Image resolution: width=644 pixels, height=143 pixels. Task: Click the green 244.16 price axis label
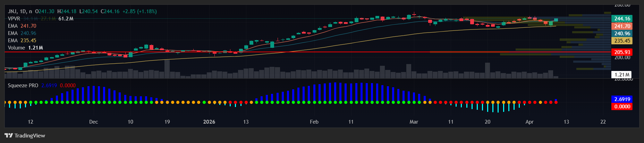(x=622, y=19)
